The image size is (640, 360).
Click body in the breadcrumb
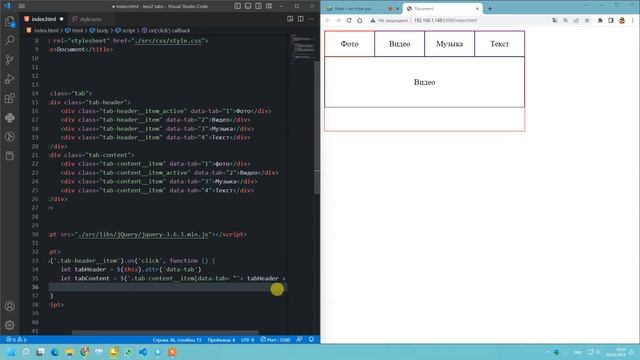pyautogui.click(x=102, y=30)
